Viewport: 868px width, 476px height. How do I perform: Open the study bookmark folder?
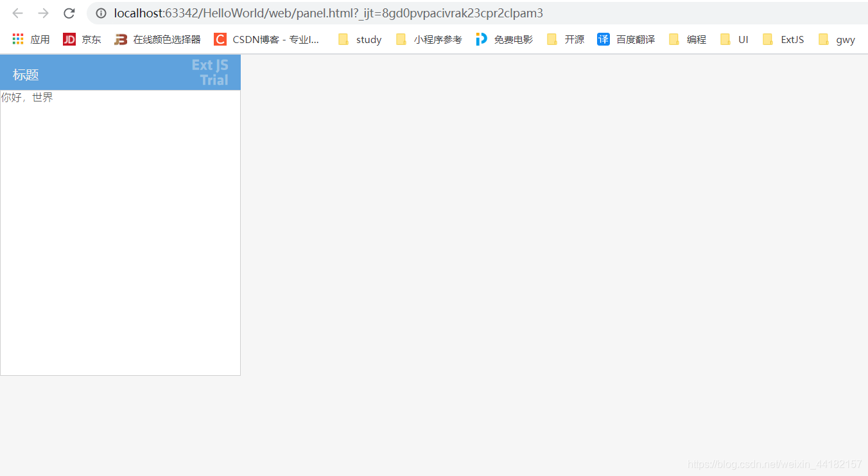tap(360, 39)
